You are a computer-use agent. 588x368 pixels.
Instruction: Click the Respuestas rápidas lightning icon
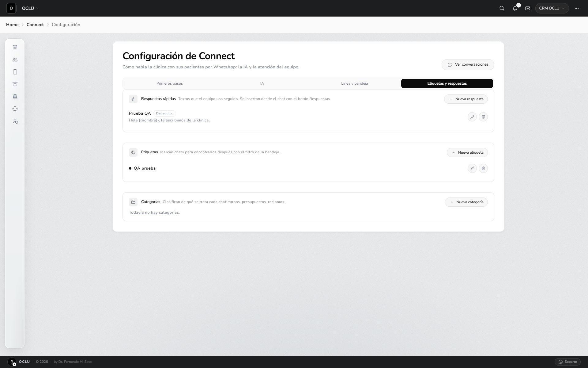(133, 99)
